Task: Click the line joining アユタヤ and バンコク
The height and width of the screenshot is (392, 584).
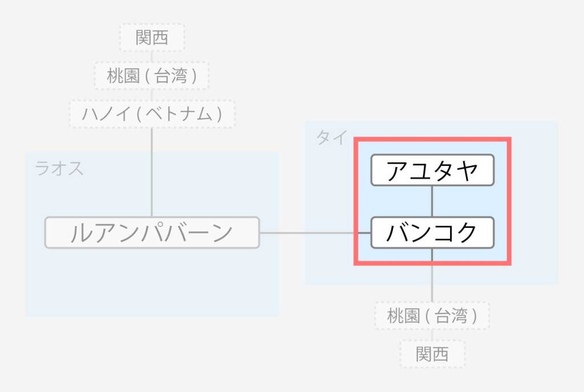Action: coord(432,201)
